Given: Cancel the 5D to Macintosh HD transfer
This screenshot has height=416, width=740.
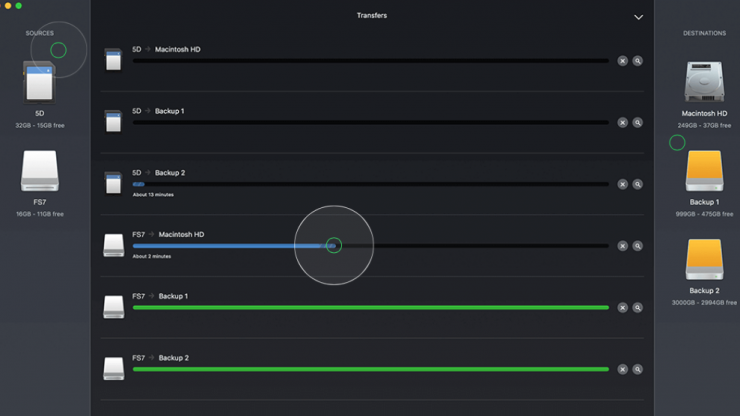Looking at the screenshot, I should (x=622, y=61).
